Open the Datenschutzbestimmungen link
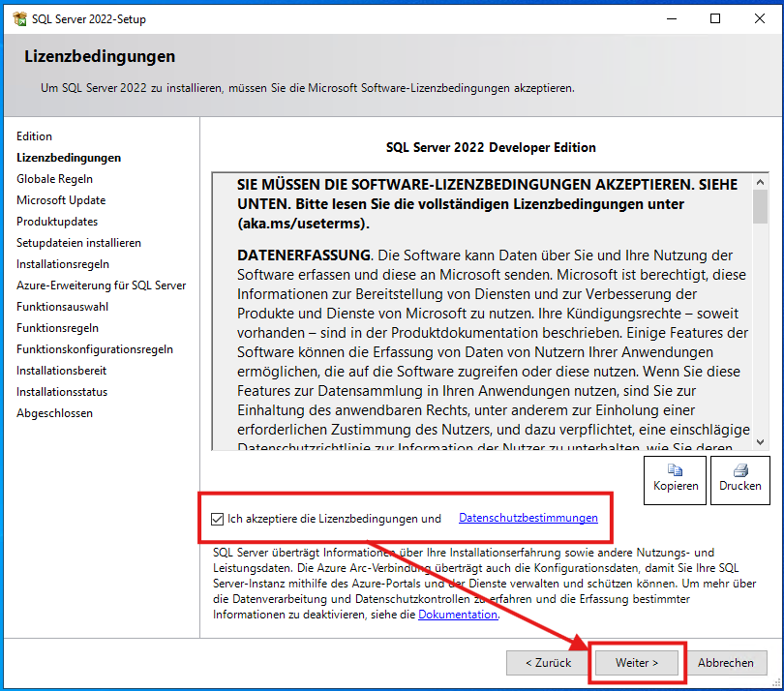The width and height of the screenshot is (784, 691). click(528, 518)
